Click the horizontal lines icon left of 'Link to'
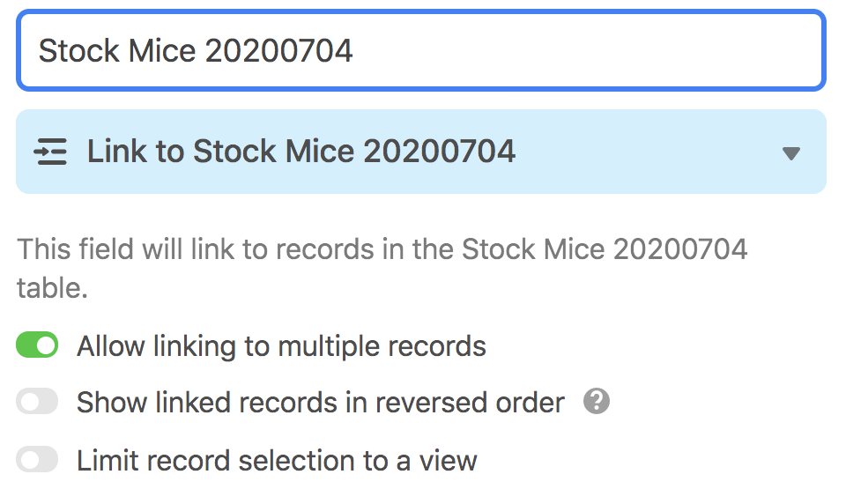The image size is (846, 504). (x=50, y=151)
